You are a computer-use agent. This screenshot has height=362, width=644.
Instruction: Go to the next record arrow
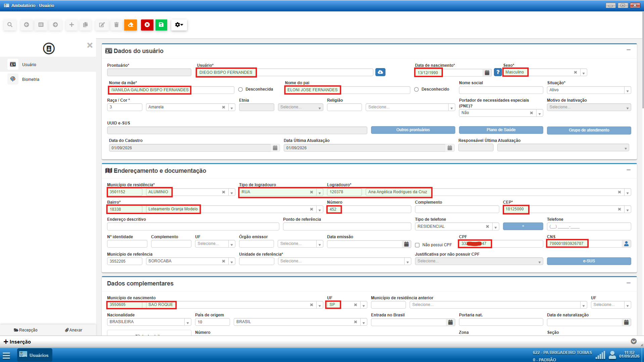(x=55, y=25)
